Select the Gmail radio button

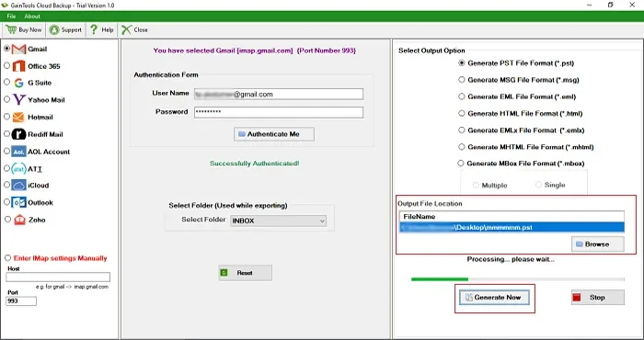(6, 49)
